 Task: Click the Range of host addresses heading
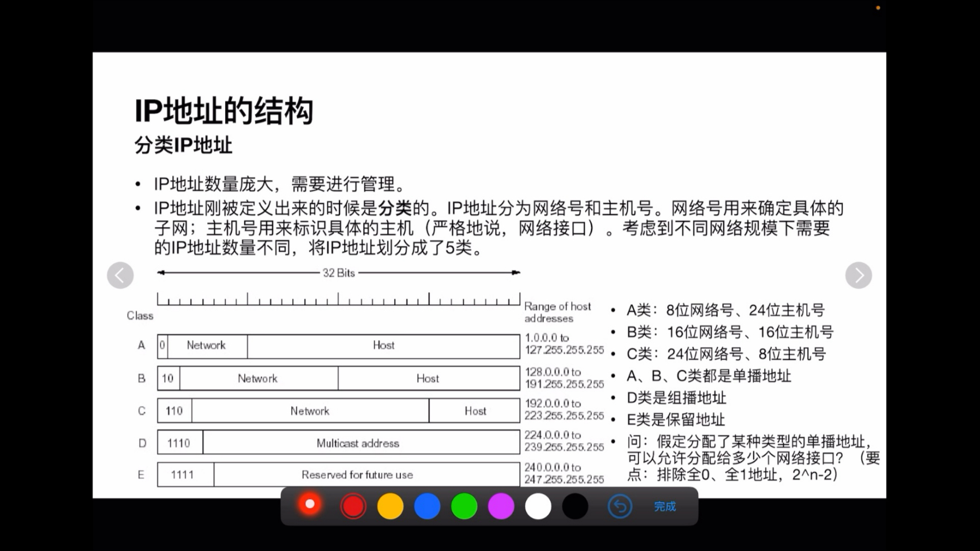[x=557, y=312]
